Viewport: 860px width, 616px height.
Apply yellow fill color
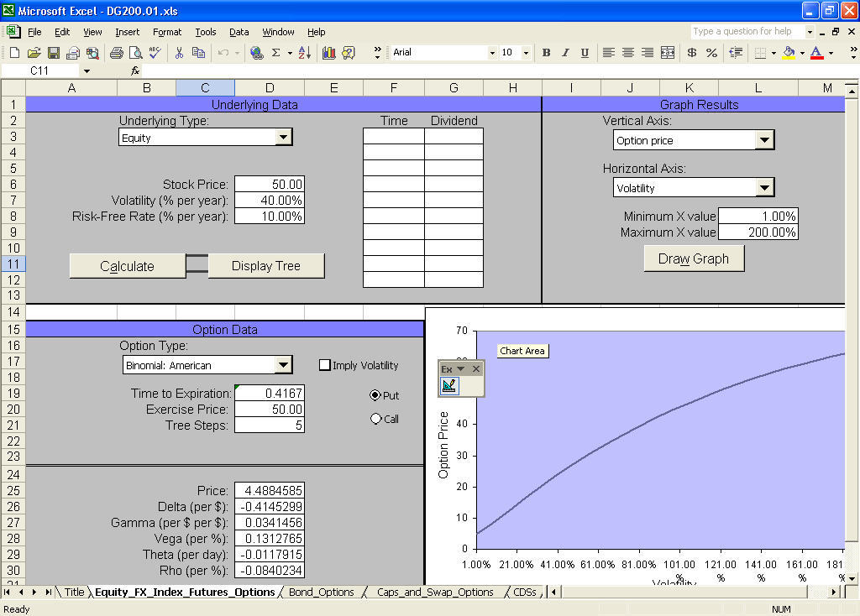point(787,52)
